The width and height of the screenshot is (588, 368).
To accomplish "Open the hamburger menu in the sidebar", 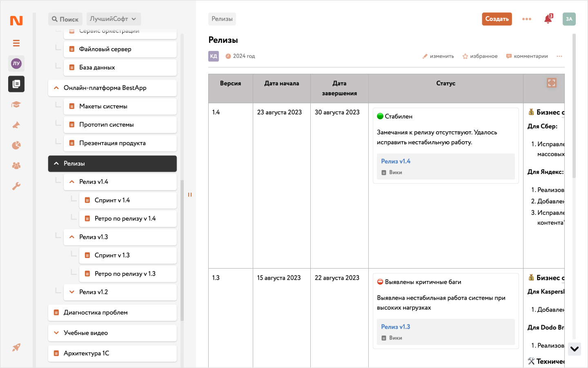I will pyautogui.click(x=16, y=43).
